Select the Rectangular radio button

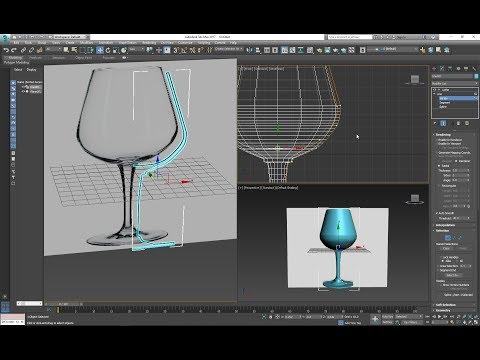[439, 186]
